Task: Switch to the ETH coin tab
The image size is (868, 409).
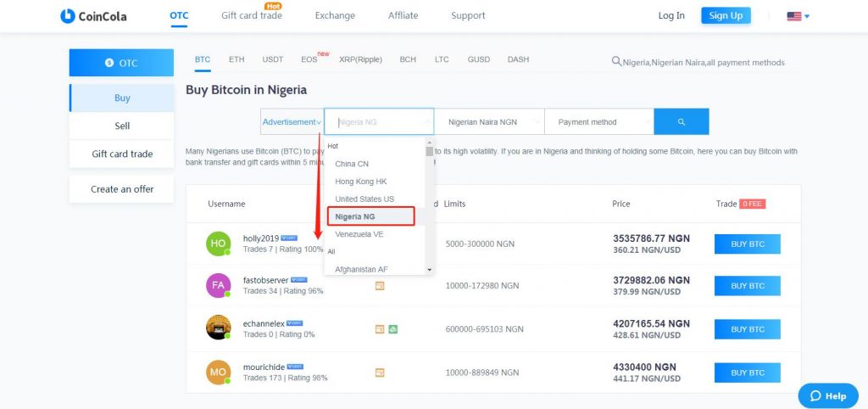Action: click(236, 59)
